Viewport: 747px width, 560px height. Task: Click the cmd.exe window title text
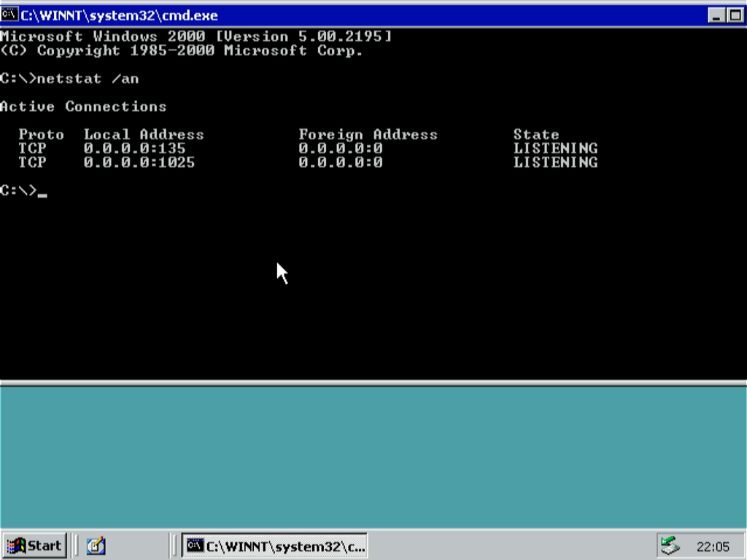pos(119,15)
